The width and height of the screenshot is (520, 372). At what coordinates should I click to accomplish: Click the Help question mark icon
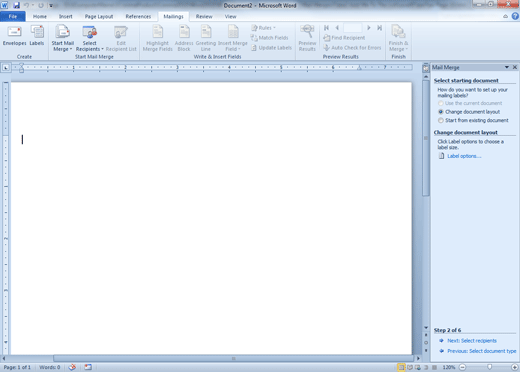tap(515, 16)
